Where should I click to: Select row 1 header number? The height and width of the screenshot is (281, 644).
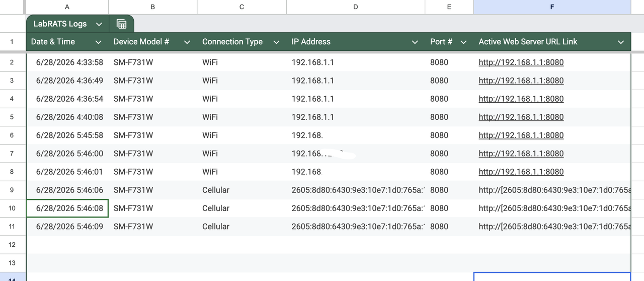(x=12, y=42)
